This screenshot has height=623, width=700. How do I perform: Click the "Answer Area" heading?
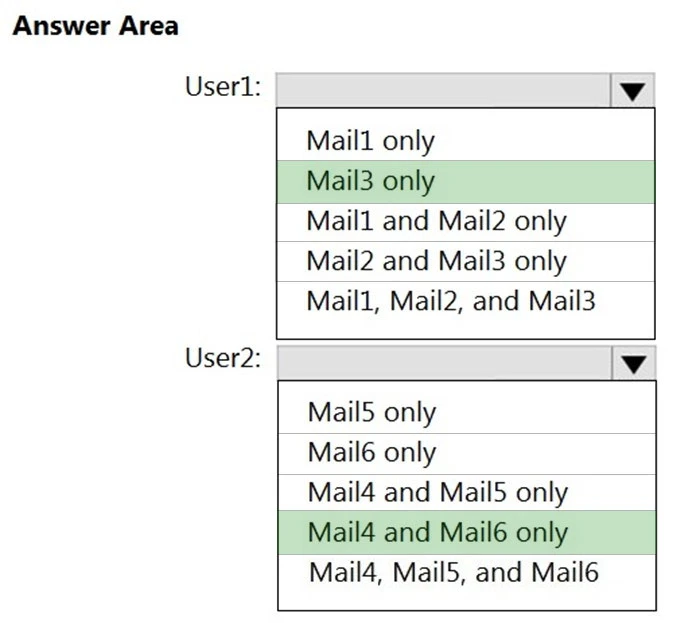[95, 26]
